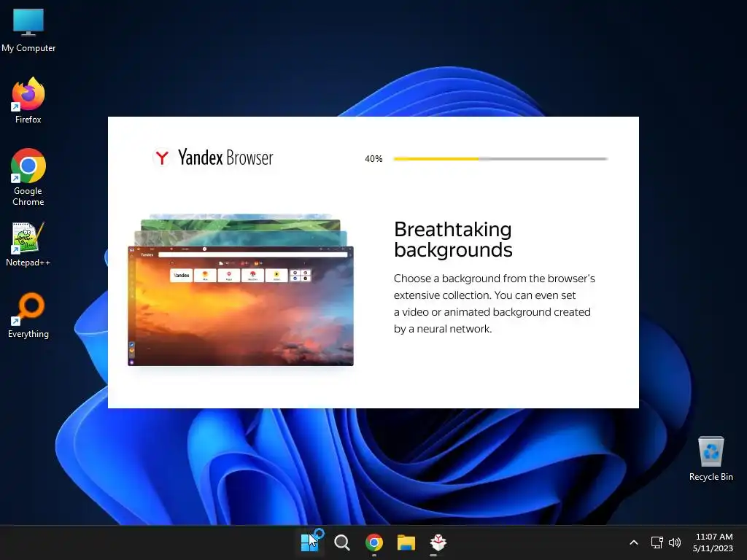Select the Recycle Bin icon
747x560 pixels.
pos(711,458)
